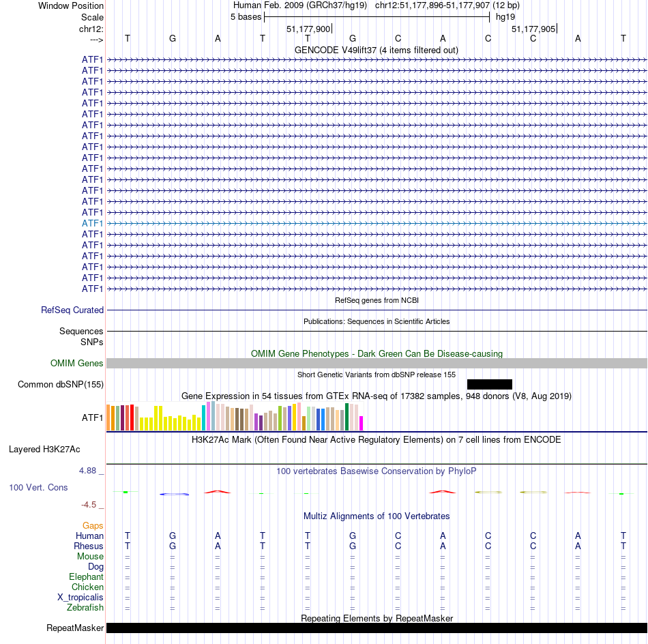Open Multiz Alignments of 100 Vertebrates title

(x=377, y=516)
